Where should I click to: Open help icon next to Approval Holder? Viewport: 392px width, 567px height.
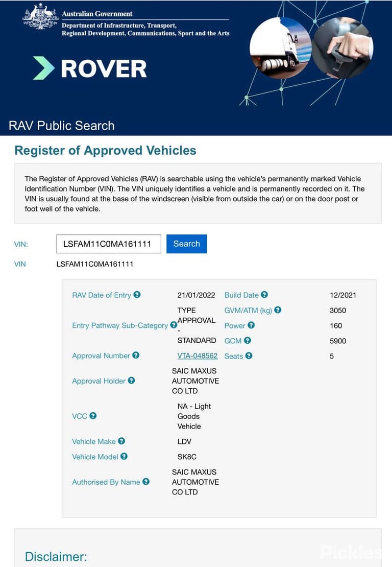[132, 381]
